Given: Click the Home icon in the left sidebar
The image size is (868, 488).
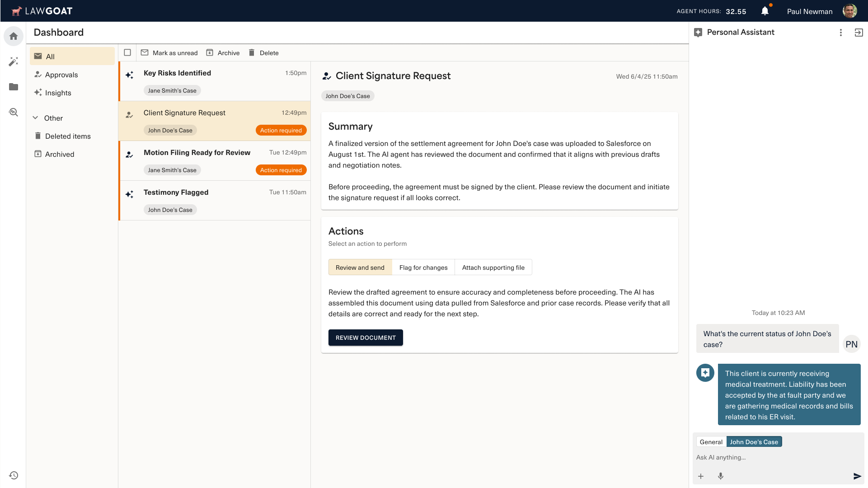Looking at the screenshot, I should coord(13,36).
